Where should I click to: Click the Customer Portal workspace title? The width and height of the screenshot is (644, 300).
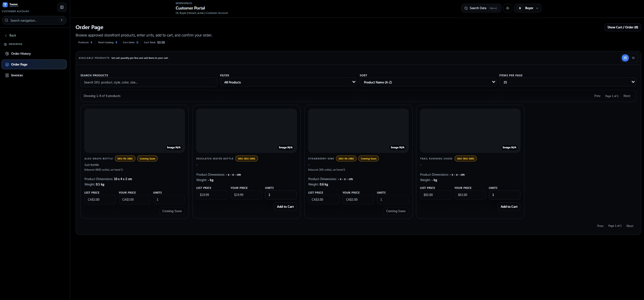click(x=190, y=8)
